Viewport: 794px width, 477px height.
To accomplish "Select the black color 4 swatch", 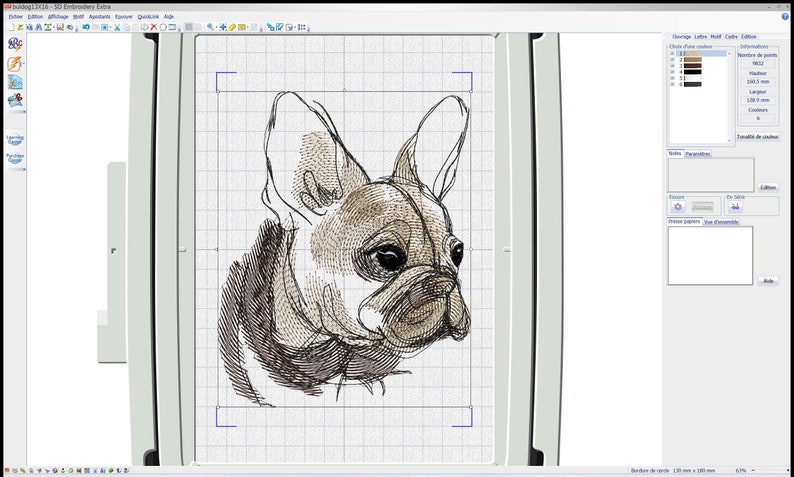I will click(x=693, y=72).
